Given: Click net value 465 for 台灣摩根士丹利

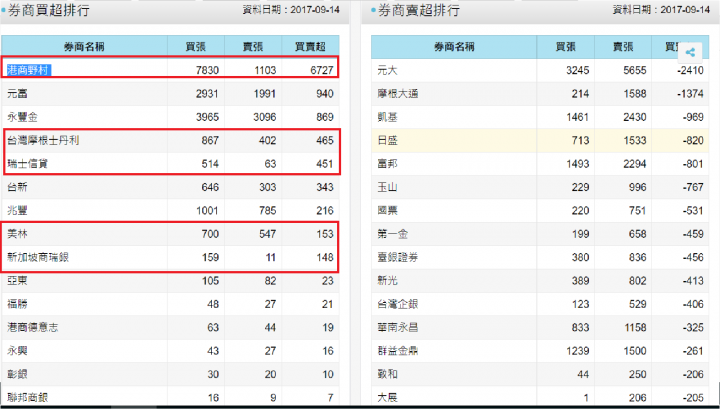Looking at the screenshot, I should (325, 140).
